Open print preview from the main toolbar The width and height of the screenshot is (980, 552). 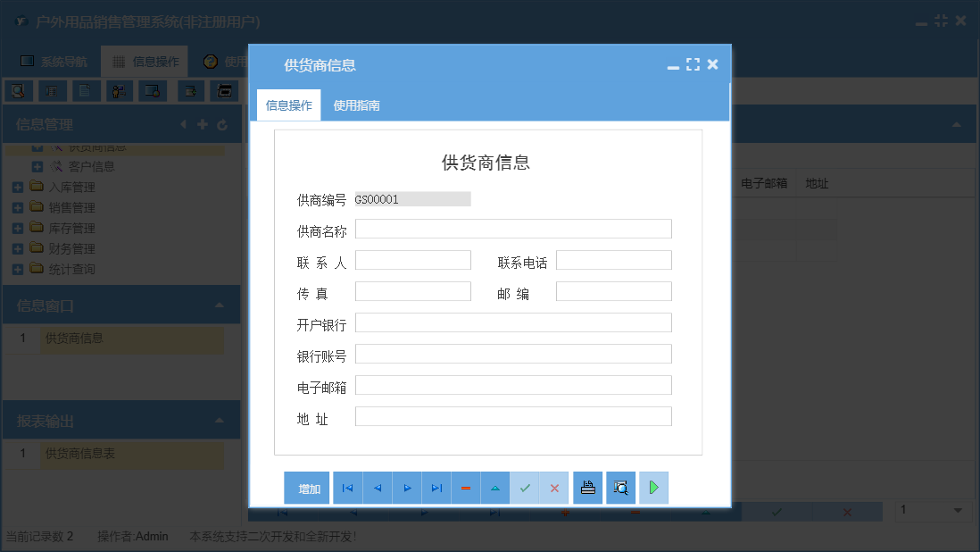[19, 90]
